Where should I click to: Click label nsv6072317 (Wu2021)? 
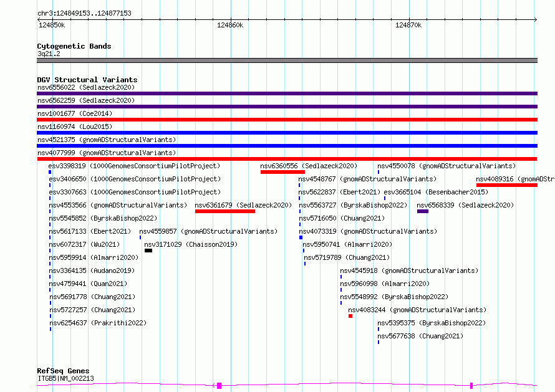84,244
